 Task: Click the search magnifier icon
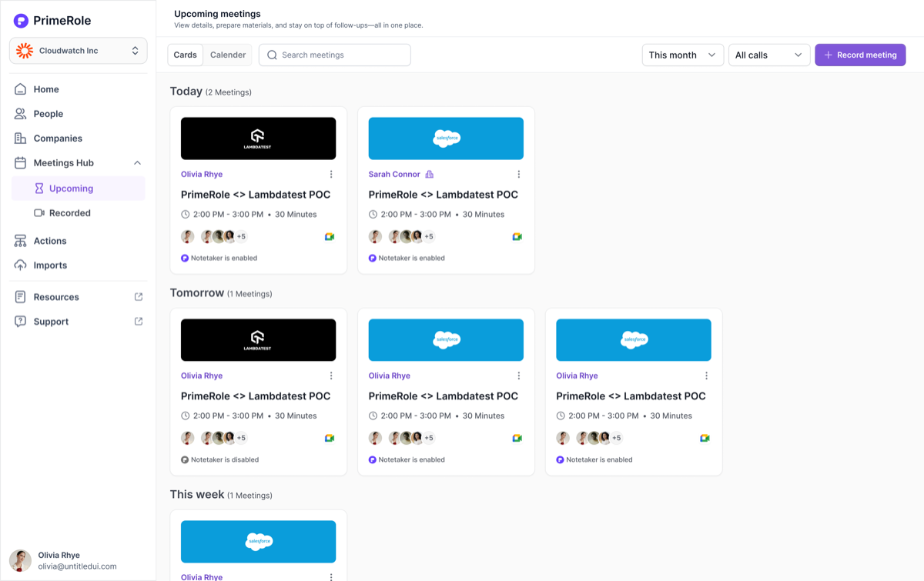pos(273,55)
